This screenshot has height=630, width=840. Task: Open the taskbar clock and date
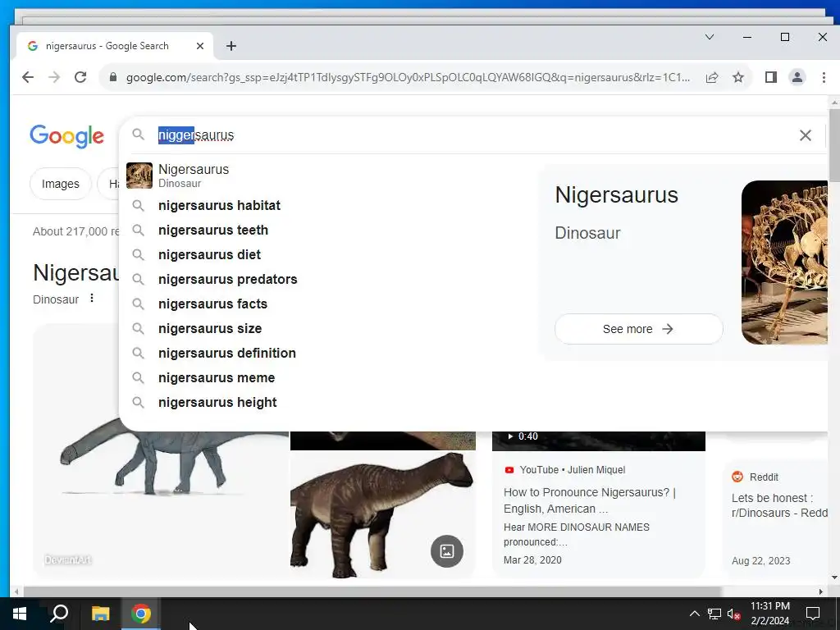pyautogui.click(x=769, y=614)
